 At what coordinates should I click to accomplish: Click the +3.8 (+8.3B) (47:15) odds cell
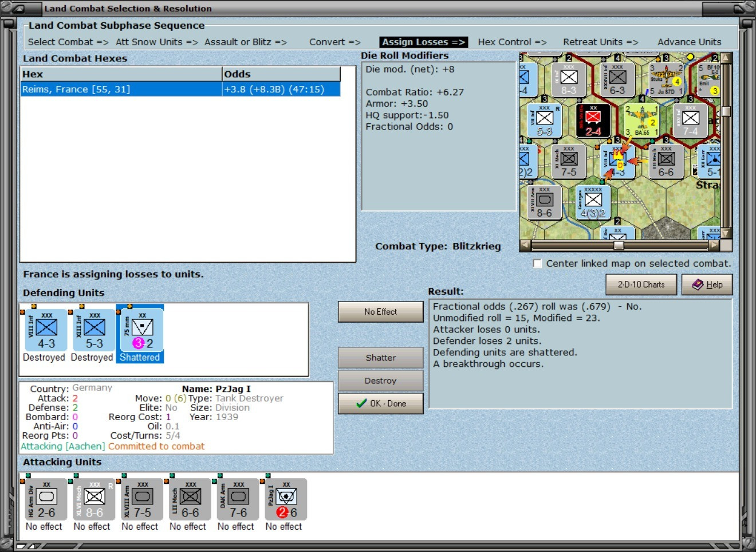[281, 89]
